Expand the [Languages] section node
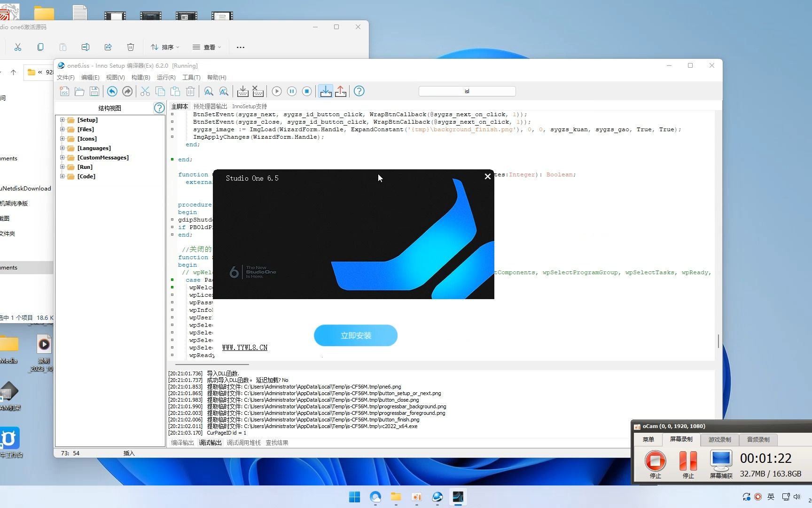The height and width of the screenshot is (508, 812). 62,148
